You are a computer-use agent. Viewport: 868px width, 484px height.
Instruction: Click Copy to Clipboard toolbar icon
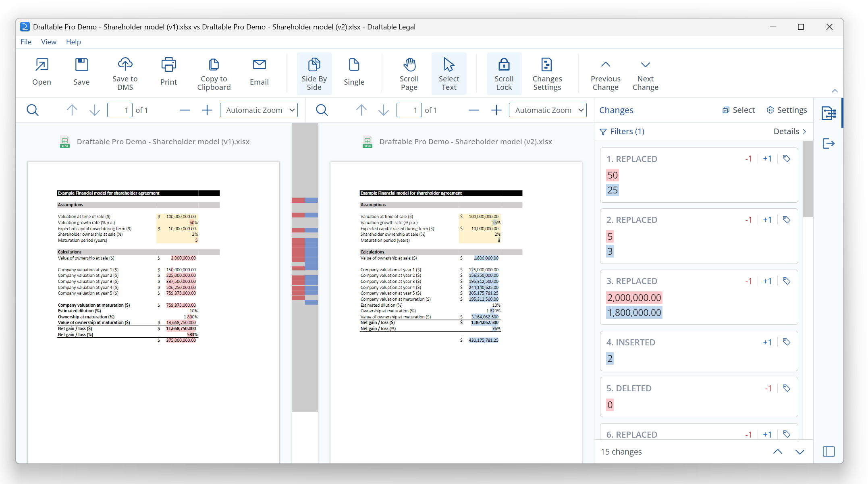[x=214, y=65]
